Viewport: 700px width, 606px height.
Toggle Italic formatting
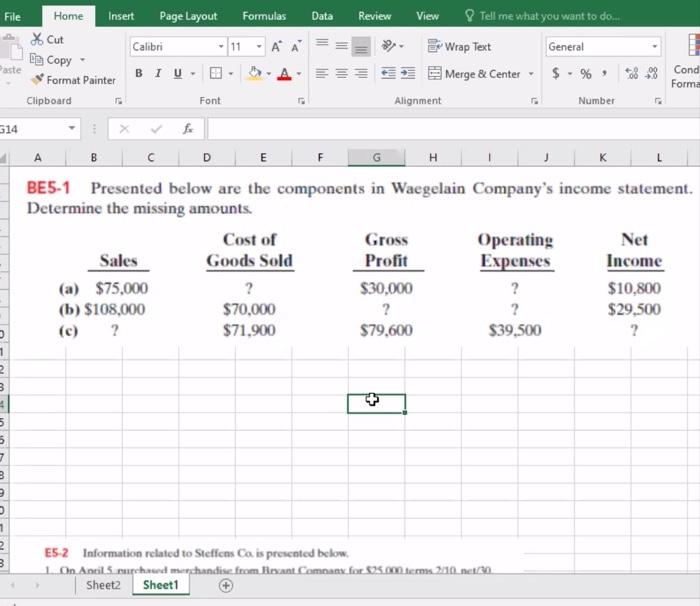pyautogui.click(x=158, y=73)
